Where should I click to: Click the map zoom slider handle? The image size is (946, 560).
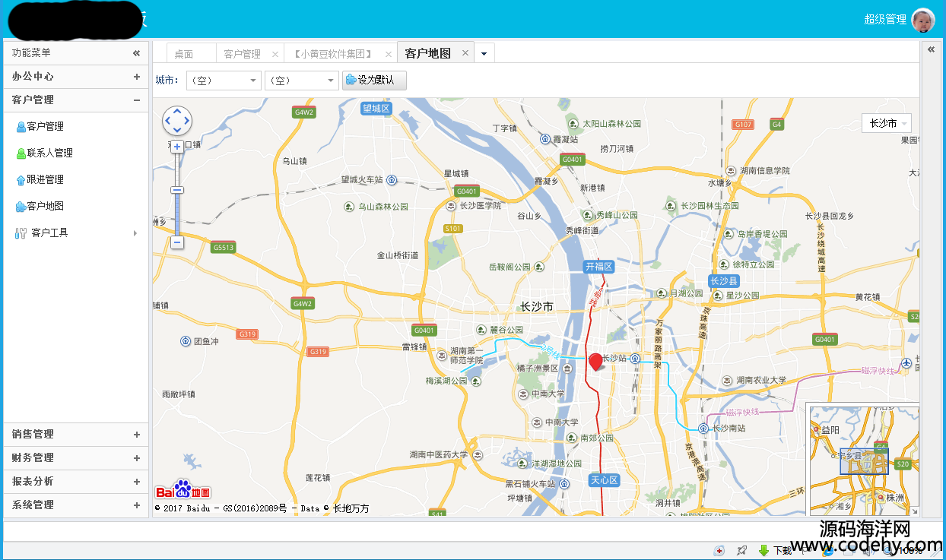pos(177,190)
